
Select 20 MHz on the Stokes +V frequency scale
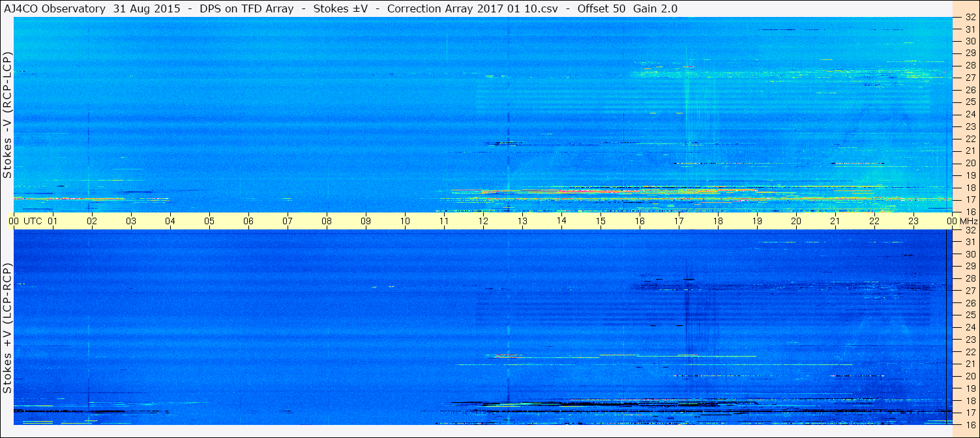[x=970, y=376]
